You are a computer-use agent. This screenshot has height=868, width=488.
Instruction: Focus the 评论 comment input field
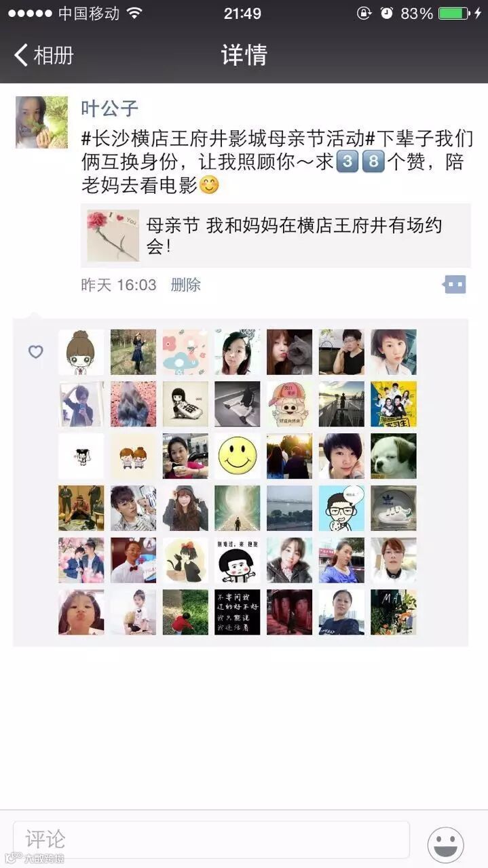211,840
